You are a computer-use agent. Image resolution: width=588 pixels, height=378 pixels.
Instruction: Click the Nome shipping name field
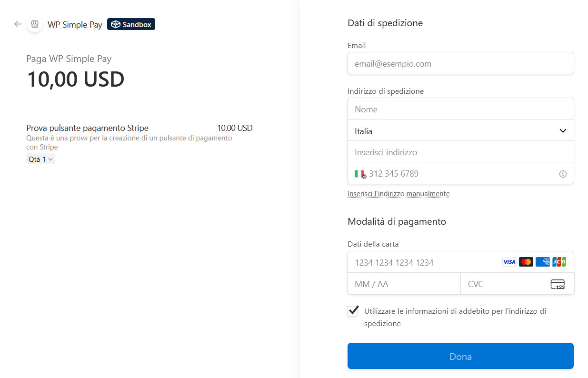pyautogui.click(x=460, y=109)
